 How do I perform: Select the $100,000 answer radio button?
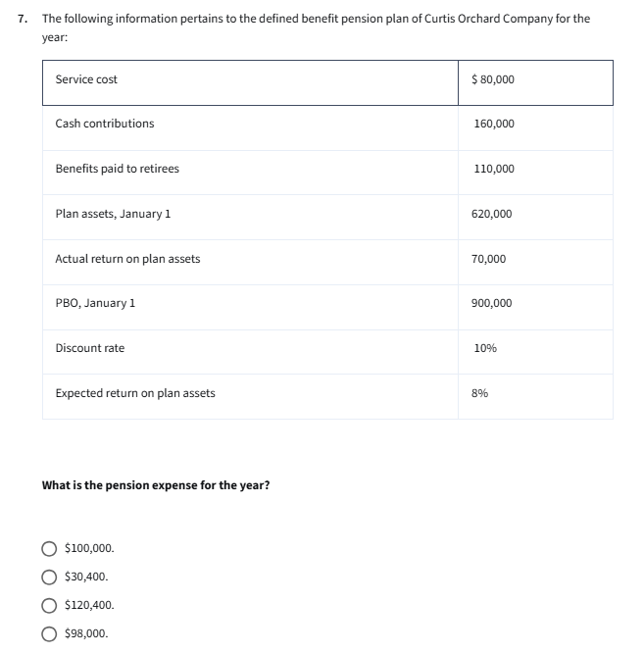[x=49, y=548]
